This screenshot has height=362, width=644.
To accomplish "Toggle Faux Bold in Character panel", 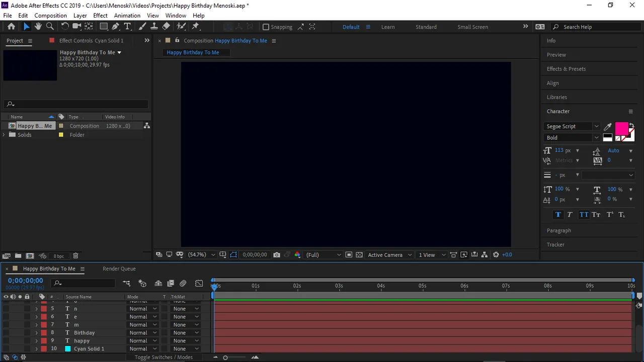I will click(558, 215).
